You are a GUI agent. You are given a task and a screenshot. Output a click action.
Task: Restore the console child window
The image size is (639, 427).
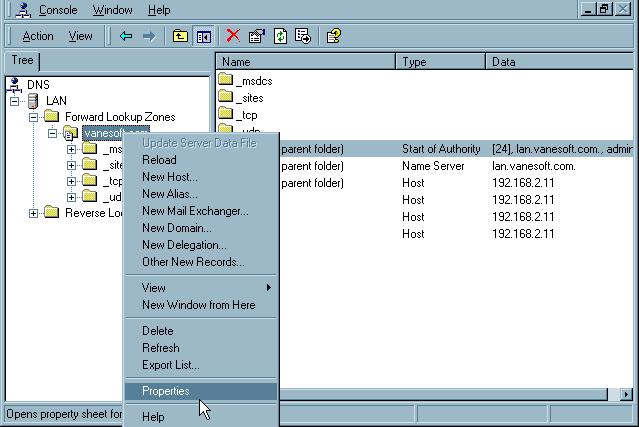[604, 9]
